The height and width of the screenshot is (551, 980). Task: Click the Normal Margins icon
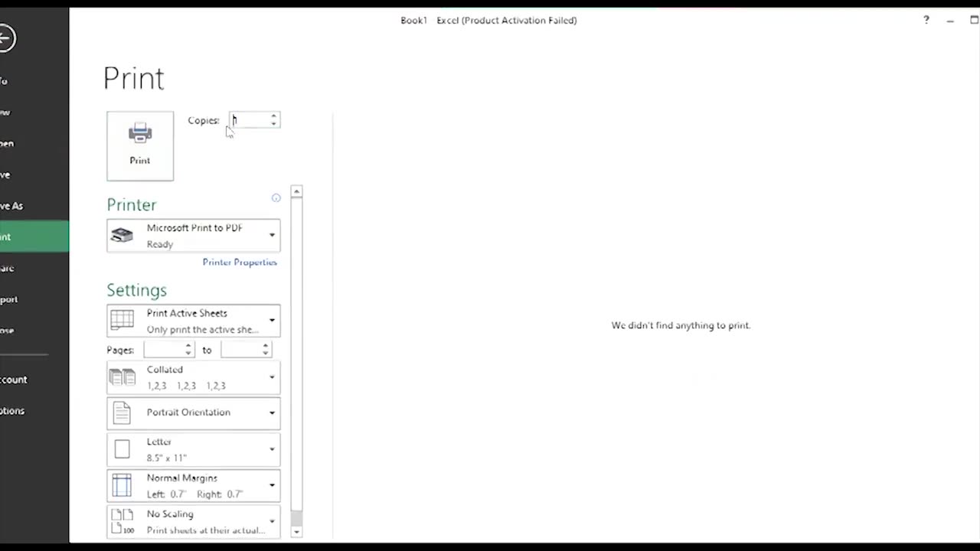coord(122,485)
